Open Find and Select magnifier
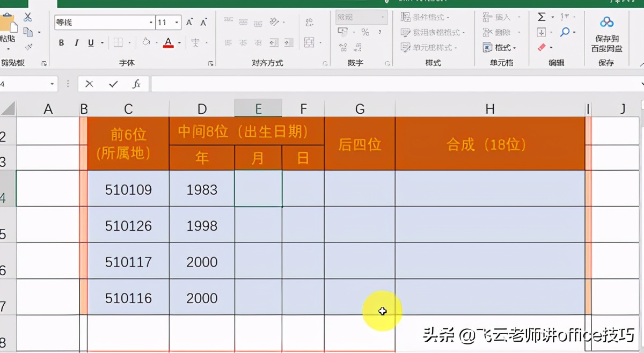The image size is (644, 353). tap(565, 32)
